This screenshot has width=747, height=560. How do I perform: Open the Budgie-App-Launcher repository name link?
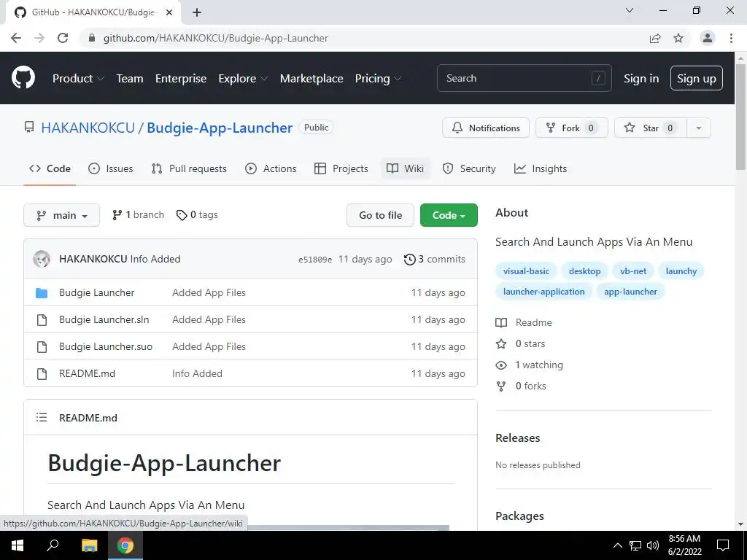(220, 128)
